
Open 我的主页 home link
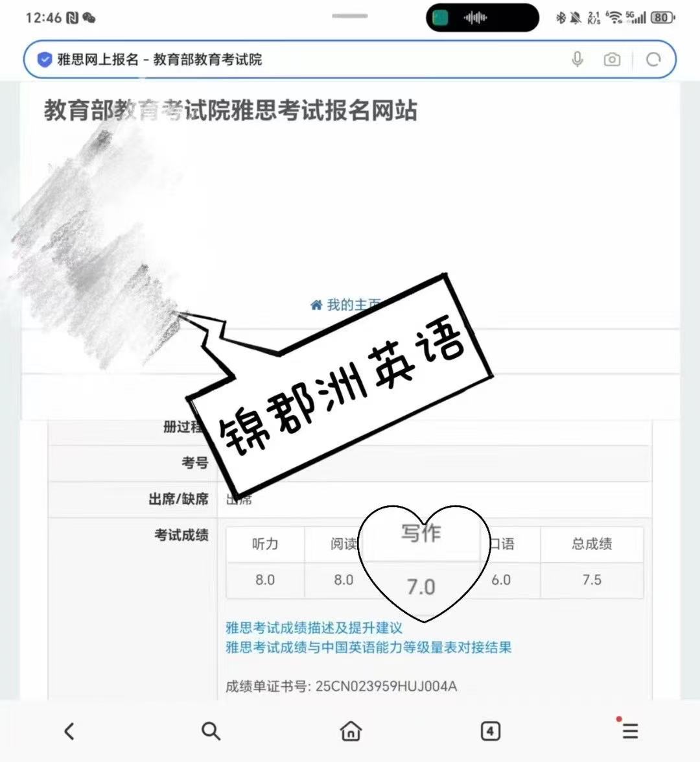[346, 305]
